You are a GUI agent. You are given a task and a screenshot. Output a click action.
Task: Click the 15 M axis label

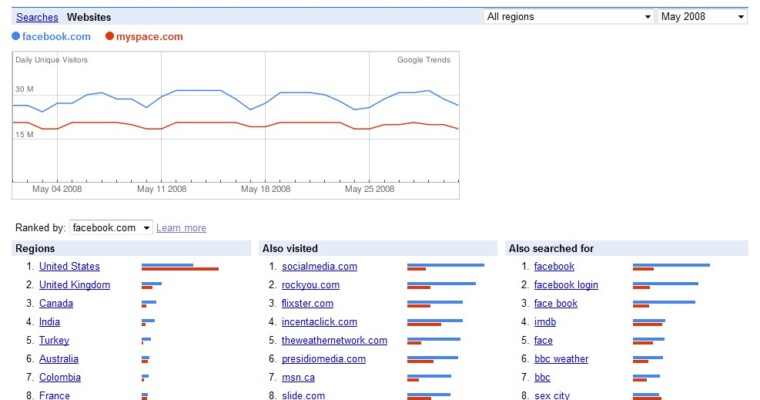pos(24,135)
